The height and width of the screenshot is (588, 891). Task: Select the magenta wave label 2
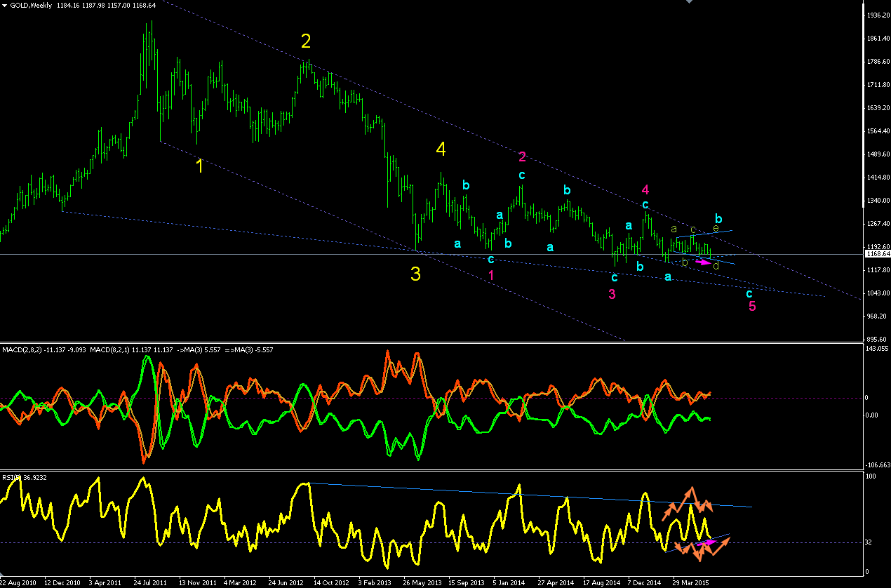522,156
